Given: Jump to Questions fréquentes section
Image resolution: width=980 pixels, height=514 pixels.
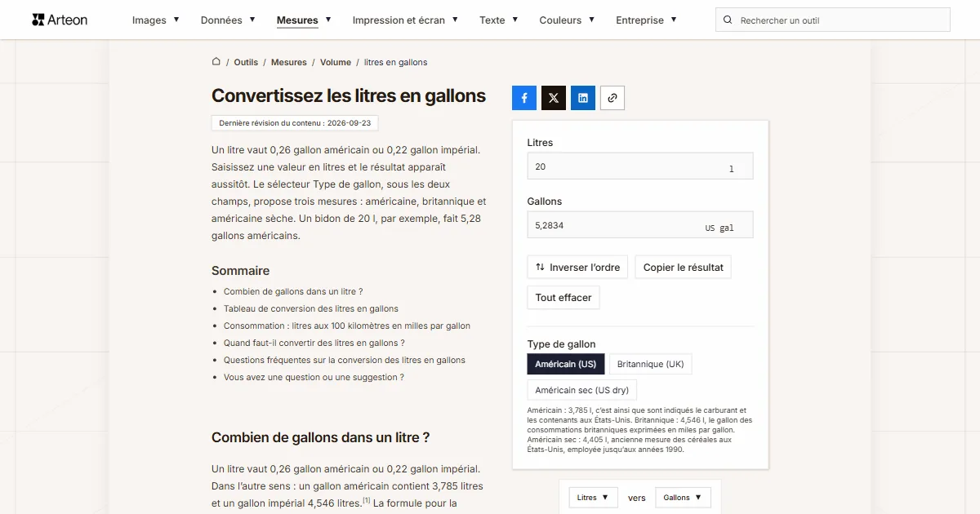Looking at the screenshot, I should coord(345,360).
